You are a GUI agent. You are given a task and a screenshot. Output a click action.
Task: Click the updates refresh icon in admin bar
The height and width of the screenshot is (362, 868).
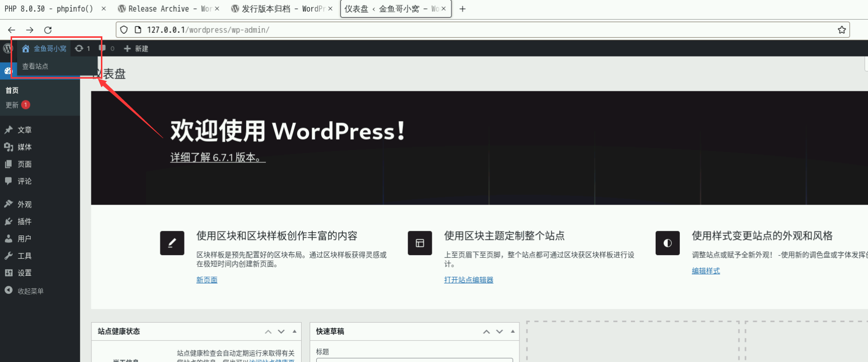coord(79,48)
